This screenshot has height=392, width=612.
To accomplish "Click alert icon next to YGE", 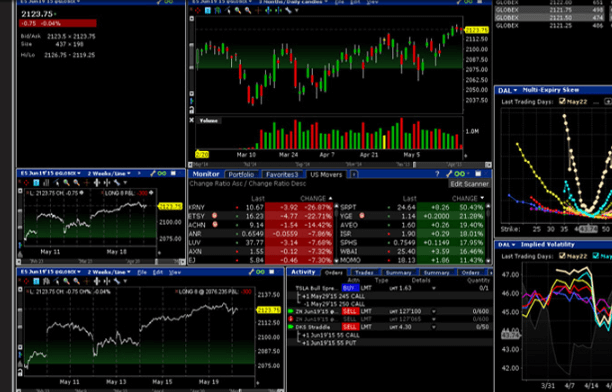I will [x=362, y=216].
